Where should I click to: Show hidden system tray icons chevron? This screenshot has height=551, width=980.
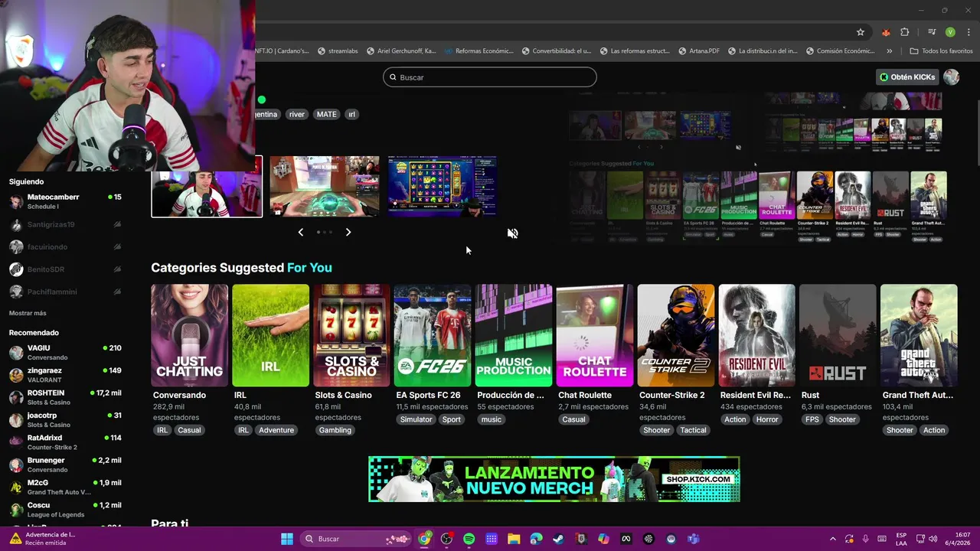click(833, 539)
